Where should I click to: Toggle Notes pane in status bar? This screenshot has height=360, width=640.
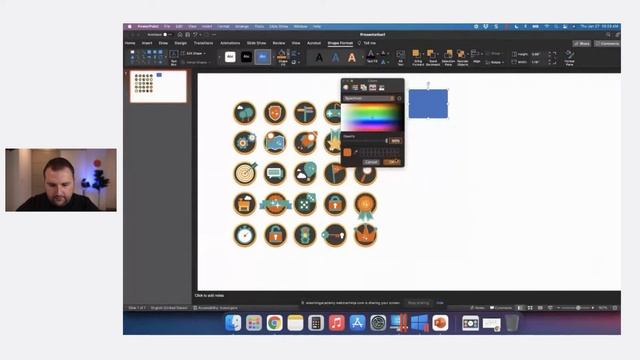pyautogui.click(x=477, y=308)
